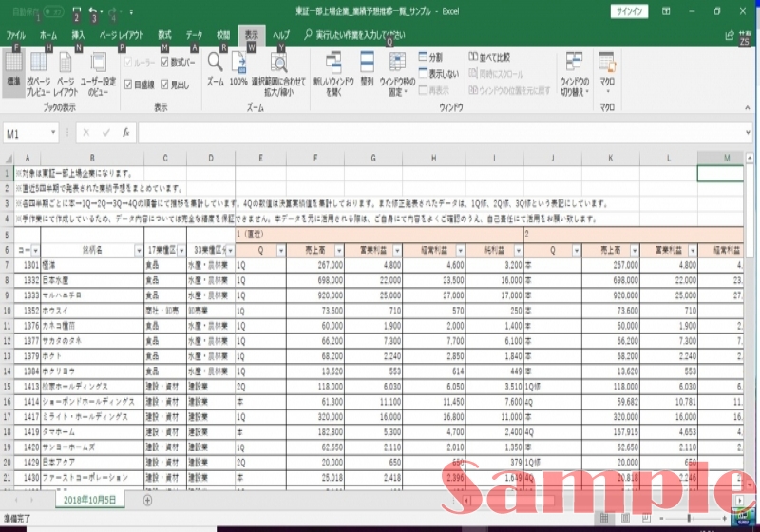Split (分割) the window
Image resolution: width=760 pixels, height=532 pixels.
click(x=430, y=57)
